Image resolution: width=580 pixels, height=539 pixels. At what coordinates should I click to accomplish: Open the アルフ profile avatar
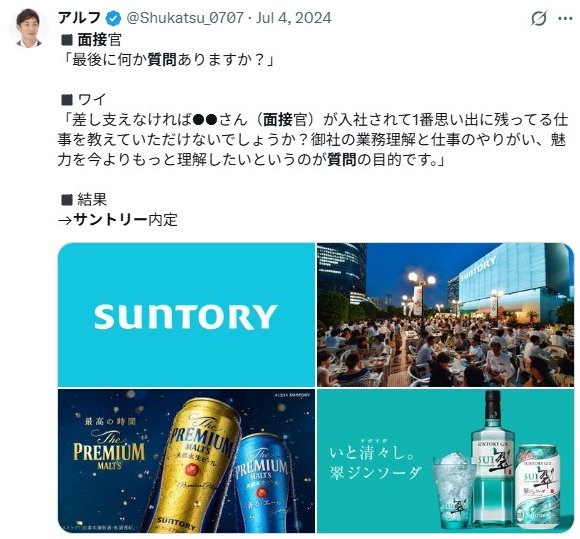tap(28, 28)
